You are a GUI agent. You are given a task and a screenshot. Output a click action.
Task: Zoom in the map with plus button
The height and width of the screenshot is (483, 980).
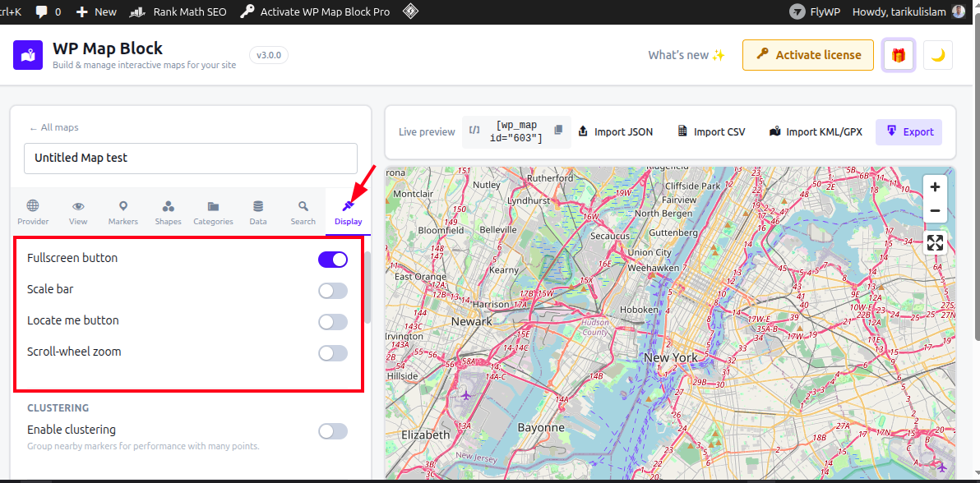(935, 187)
